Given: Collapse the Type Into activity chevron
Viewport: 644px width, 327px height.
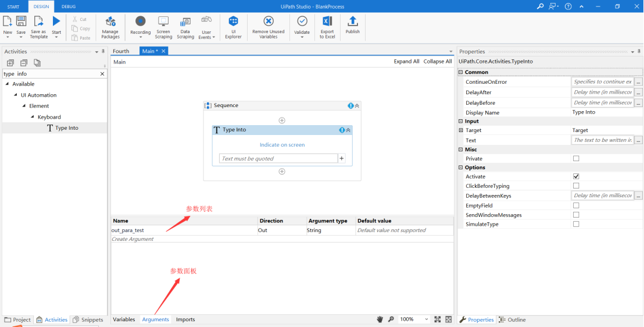Looking at the screenshot, I should (x=348, y=130).
